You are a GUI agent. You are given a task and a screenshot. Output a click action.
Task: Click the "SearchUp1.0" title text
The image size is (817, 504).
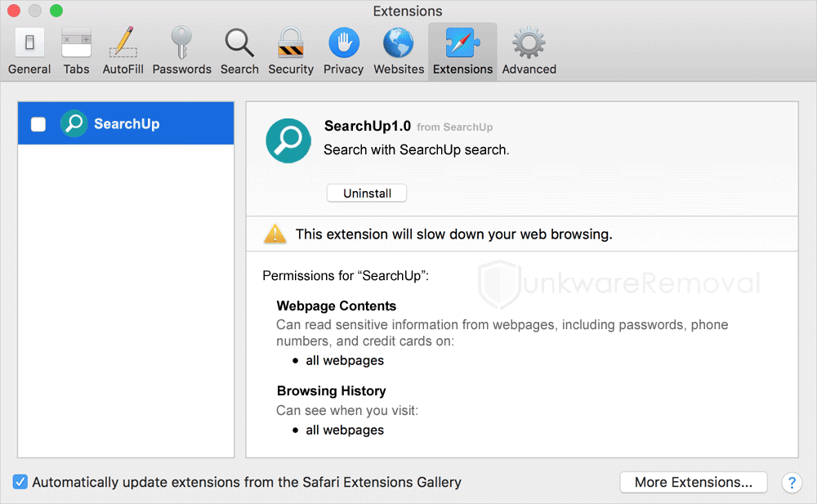point(368,126)
